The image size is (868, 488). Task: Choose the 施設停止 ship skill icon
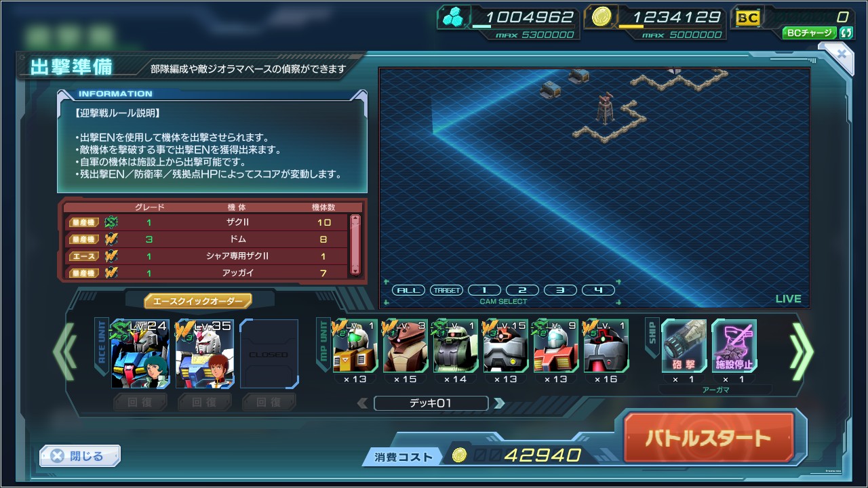(x=734, y=346)
